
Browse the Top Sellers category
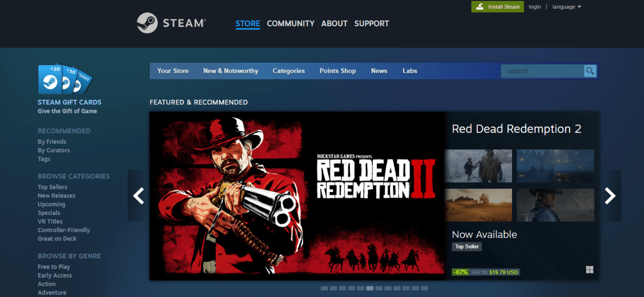[x=53, y=187]
